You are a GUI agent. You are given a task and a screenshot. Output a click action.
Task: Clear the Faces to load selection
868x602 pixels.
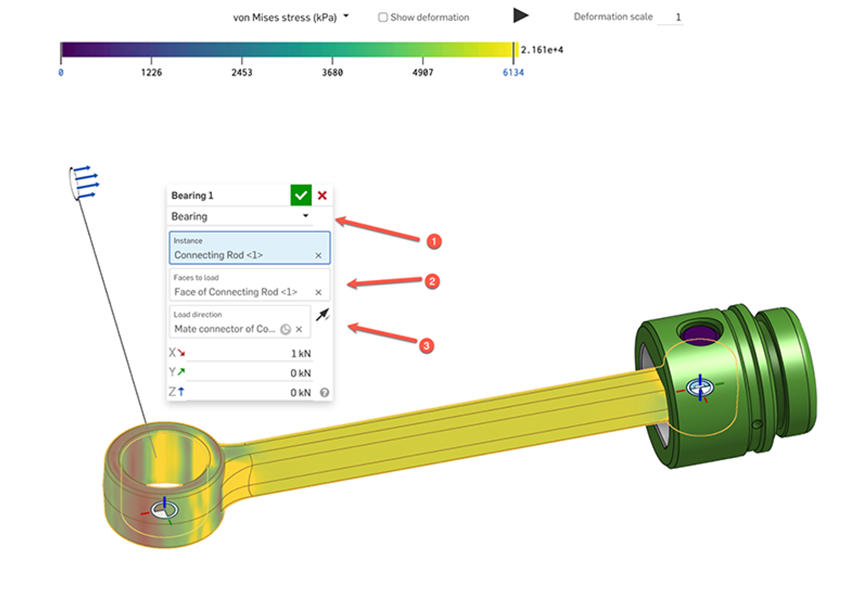point(319,292)
